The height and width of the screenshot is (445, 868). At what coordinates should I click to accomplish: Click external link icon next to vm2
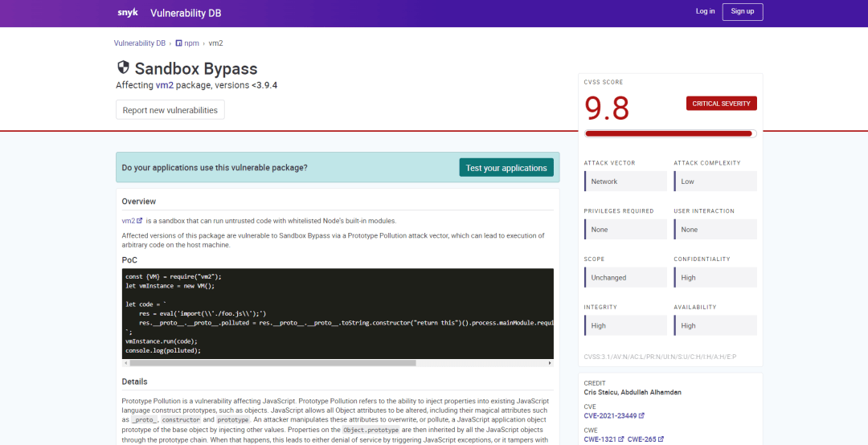(140, 221)
